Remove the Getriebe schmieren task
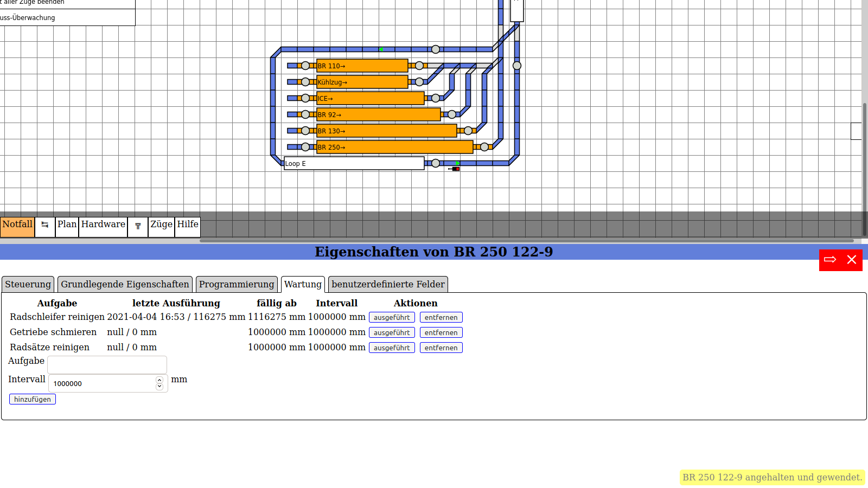Viewport: 868px width, 488px height. tap(441, 332)
